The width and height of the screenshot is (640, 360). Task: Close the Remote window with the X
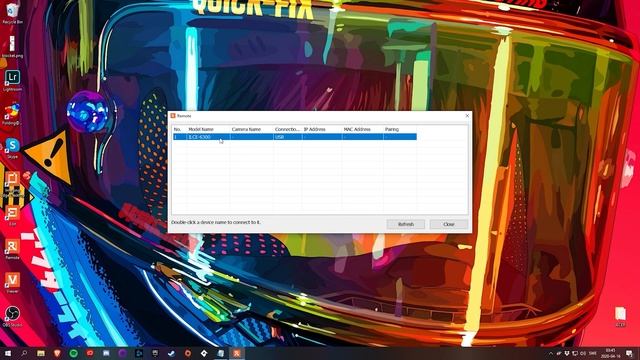pos(467,116)
